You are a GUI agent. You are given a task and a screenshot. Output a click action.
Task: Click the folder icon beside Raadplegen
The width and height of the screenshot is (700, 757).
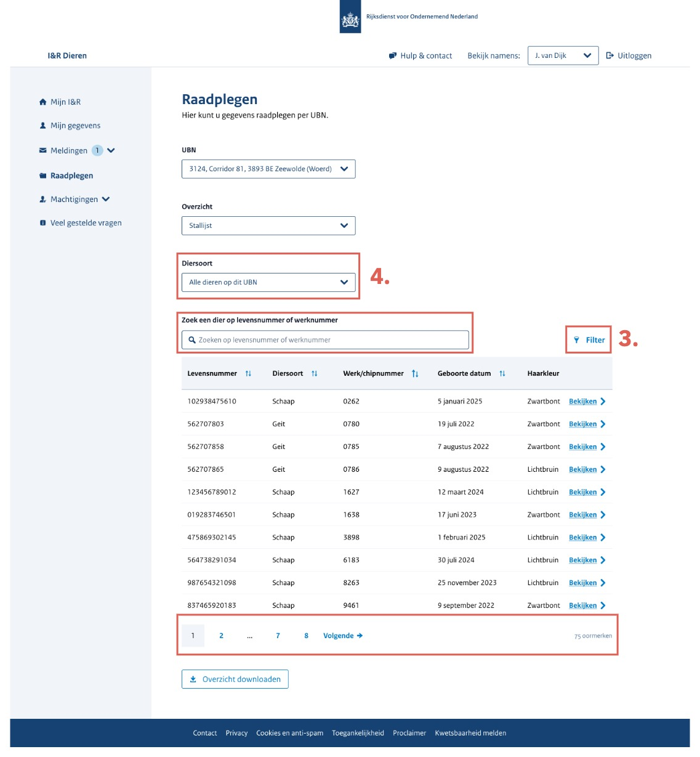(42, 176)
